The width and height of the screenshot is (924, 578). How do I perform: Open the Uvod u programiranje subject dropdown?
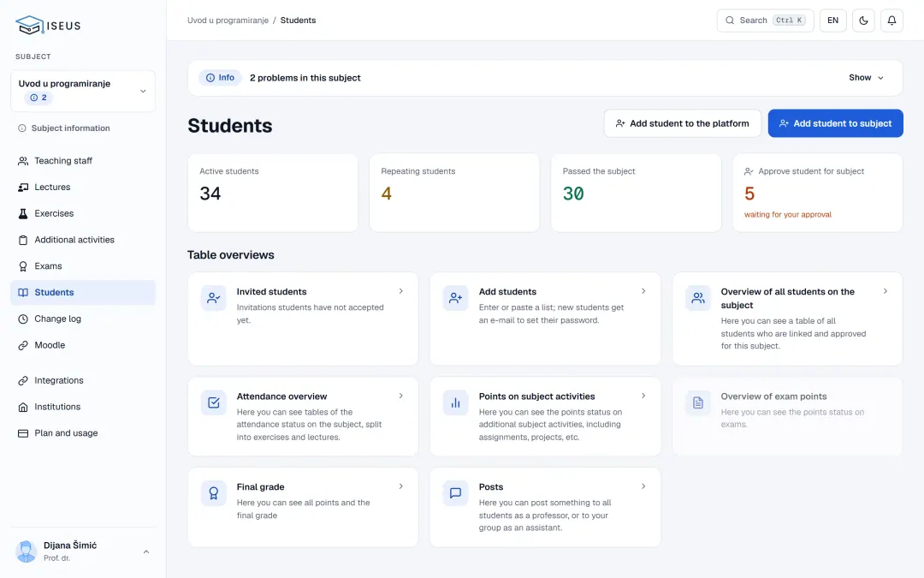83,91
